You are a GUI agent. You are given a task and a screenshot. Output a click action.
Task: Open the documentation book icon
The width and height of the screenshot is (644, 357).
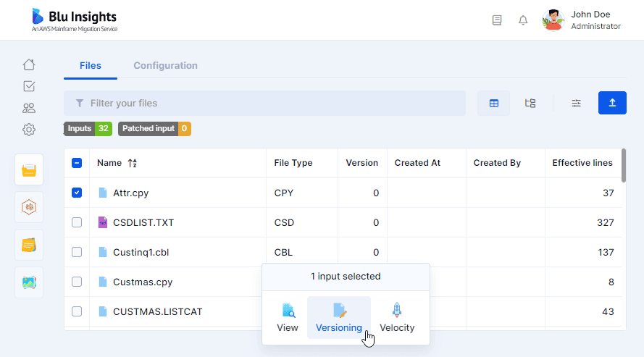click(497, 20)
